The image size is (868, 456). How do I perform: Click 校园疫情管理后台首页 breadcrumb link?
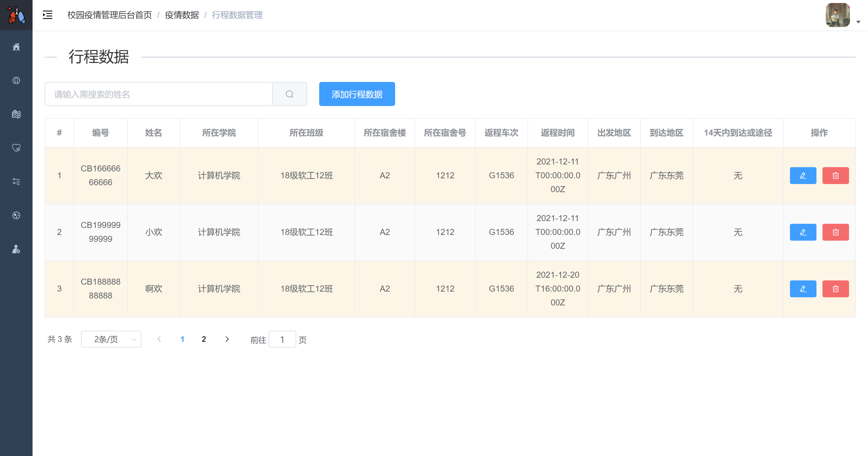pos(109,15)
